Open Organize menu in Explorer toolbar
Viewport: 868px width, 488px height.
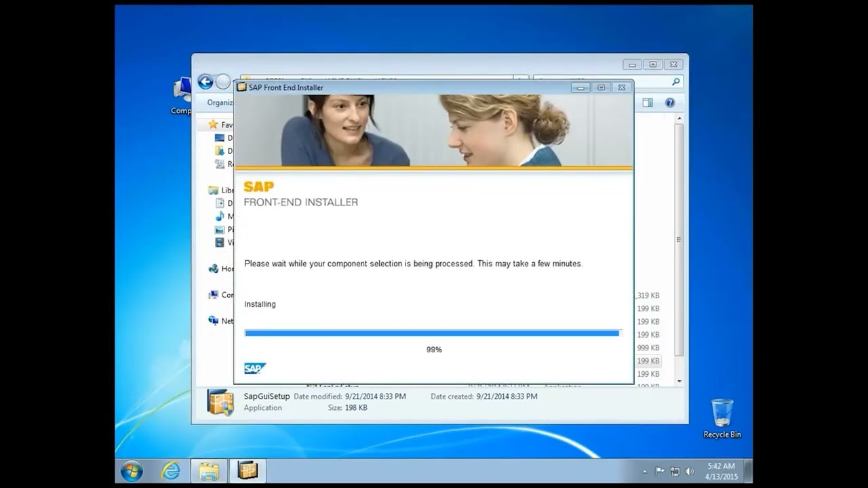(x=220, y=102)
